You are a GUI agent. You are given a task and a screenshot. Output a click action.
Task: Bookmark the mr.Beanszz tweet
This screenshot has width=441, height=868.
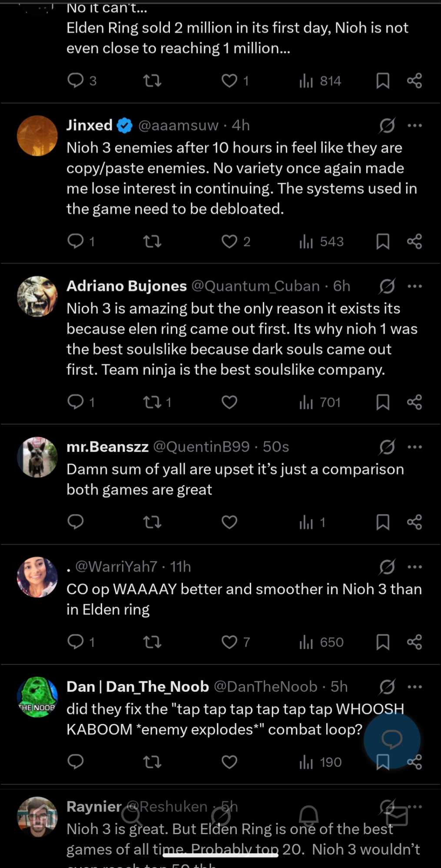click(x=382, y=522)
